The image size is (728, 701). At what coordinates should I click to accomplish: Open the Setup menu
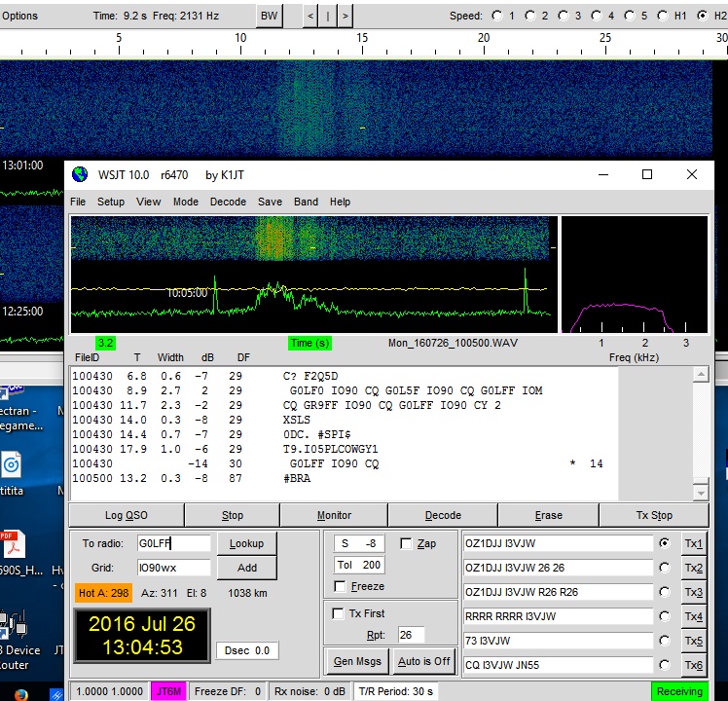point(111,202)
